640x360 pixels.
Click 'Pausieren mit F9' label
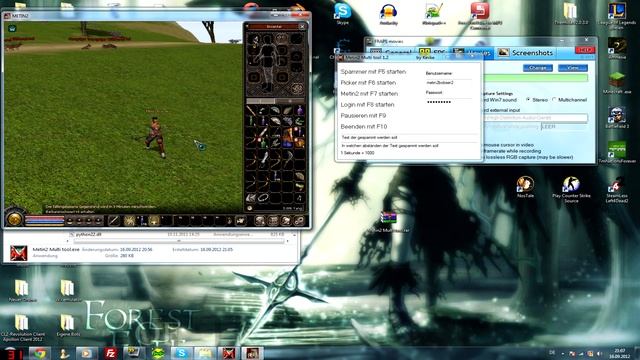[x=363, y=116]
